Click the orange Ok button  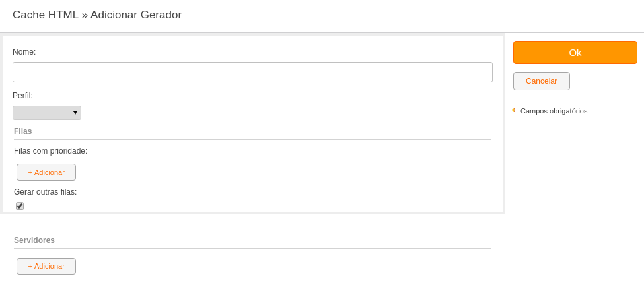click(575, 53)
